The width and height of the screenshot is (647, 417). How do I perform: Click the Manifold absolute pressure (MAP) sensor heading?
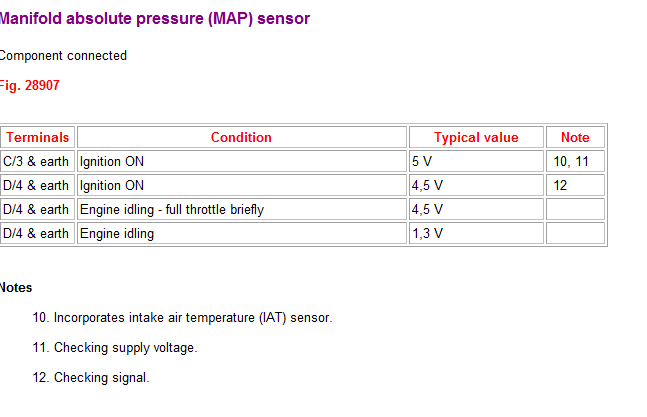155,19
